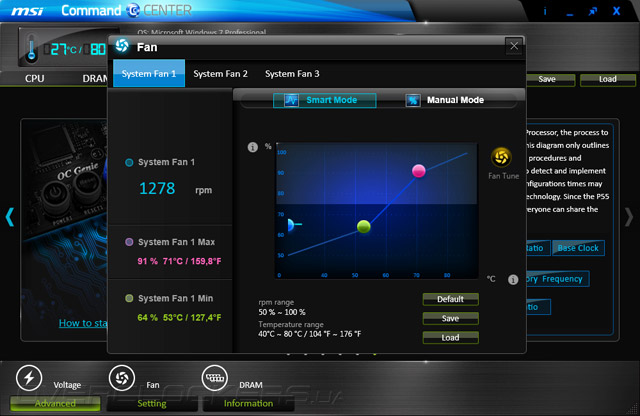640x416 pixels.
Task: Click the Base Clock button
Action: tap(578, 248)
